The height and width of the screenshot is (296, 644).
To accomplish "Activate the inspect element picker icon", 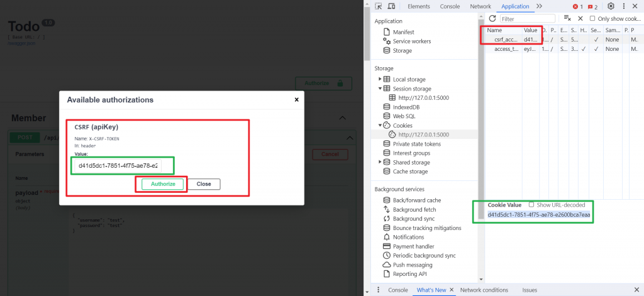I will click(379, 6).
